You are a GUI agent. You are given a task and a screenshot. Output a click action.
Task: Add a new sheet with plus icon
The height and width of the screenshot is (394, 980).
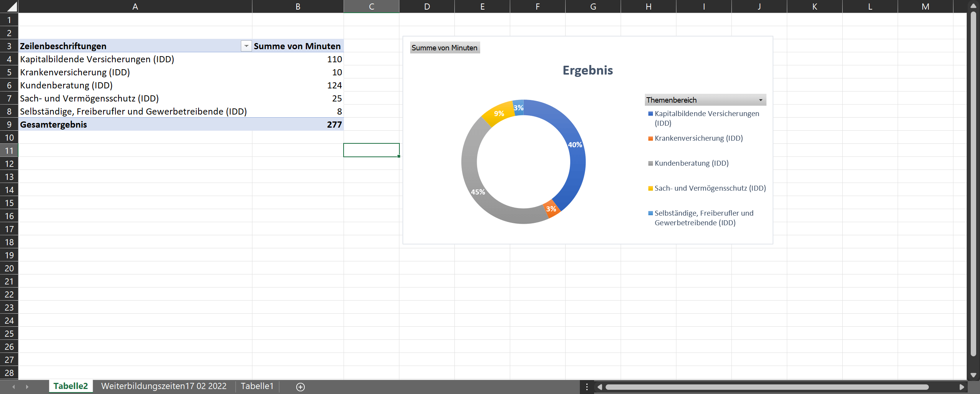(x=301, y=387)
